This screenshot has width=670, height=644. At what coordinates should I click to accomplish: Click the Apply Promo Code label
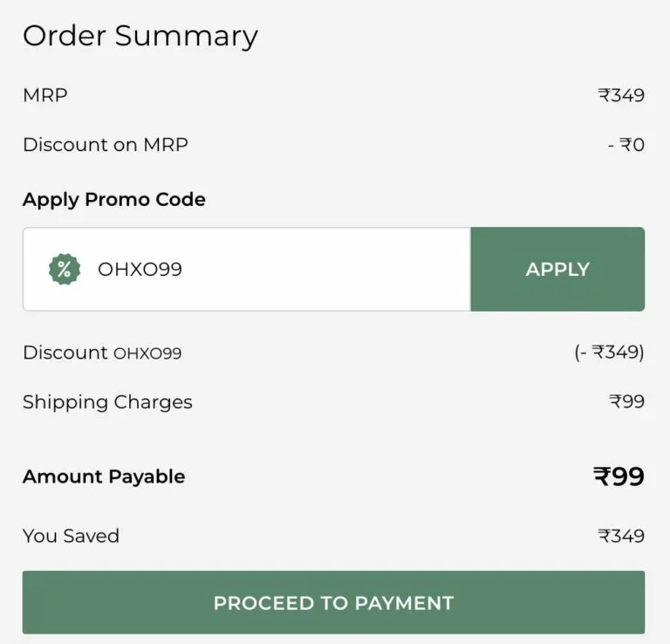pyautogui.click(x=114, y=200)
